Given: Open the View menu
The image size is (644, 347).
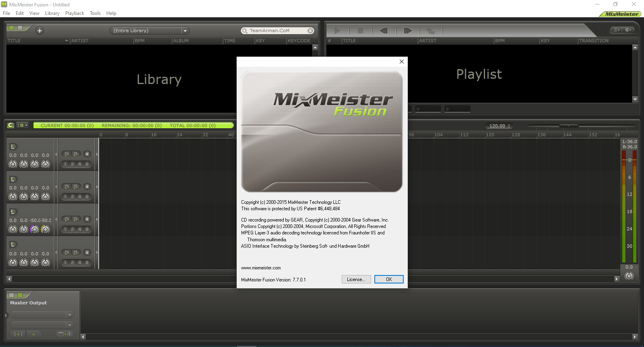Looking at the screenshot, I should pyautogui.click(x=34, y=13).
